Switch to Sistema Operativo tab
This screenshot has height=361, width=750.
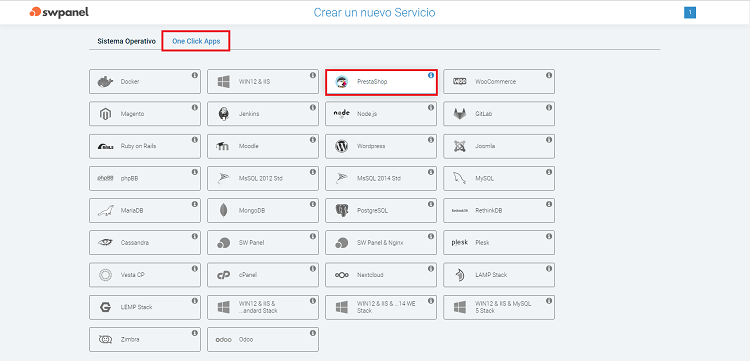[127, 41]
